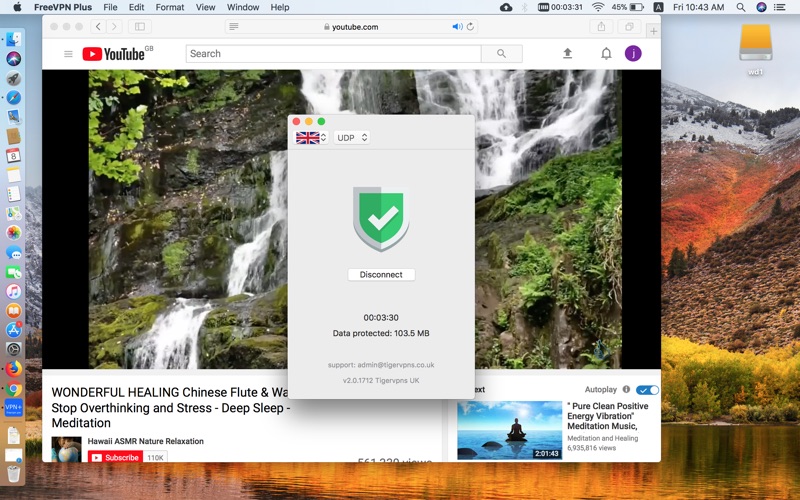800x500 pixels.
Task: Open Finder from the Dock
Action: pyautogui.click(x=14, y=39)
